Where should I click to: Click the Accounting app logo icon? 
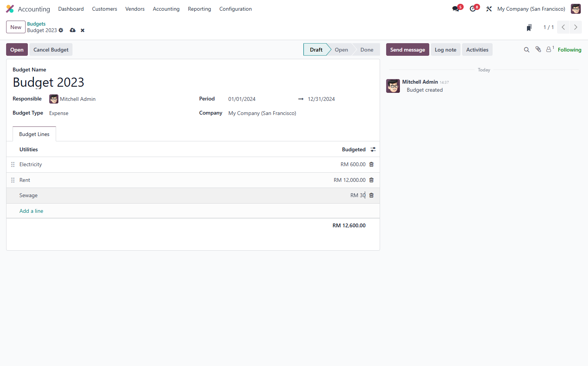pos(10,9)
